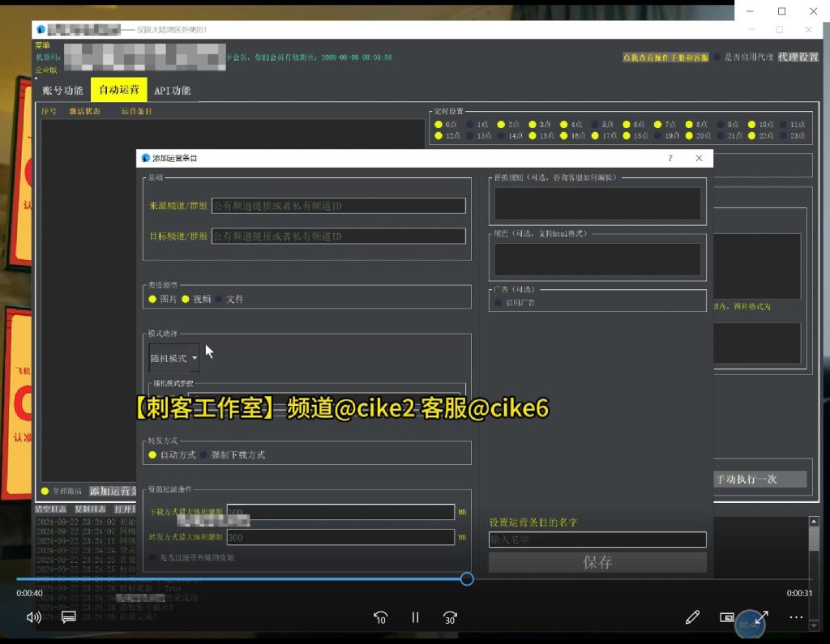Screen dimensions: 830x644
Task: Click the video progress bar to seek
Action: pos(324,578)
